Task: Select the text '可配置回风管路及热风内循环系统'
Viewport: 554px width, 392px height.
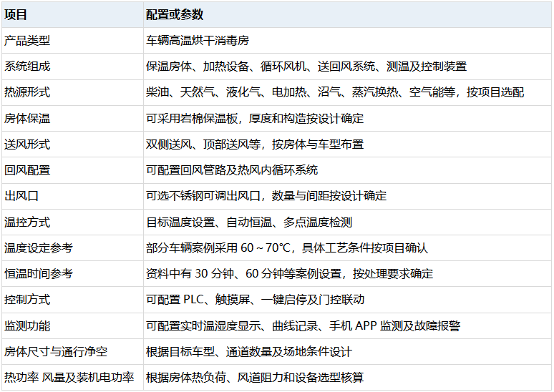Action: 232,170
